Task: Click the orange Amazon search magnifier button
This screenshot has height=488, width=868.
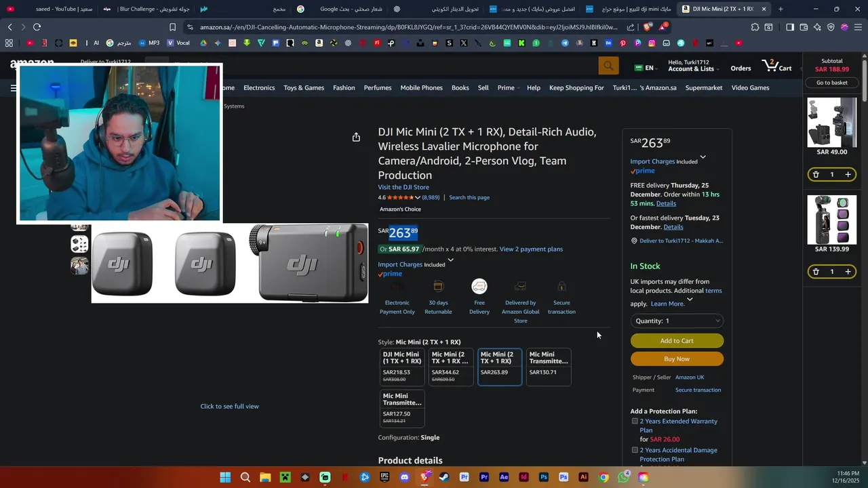Action: pos(608,66)
